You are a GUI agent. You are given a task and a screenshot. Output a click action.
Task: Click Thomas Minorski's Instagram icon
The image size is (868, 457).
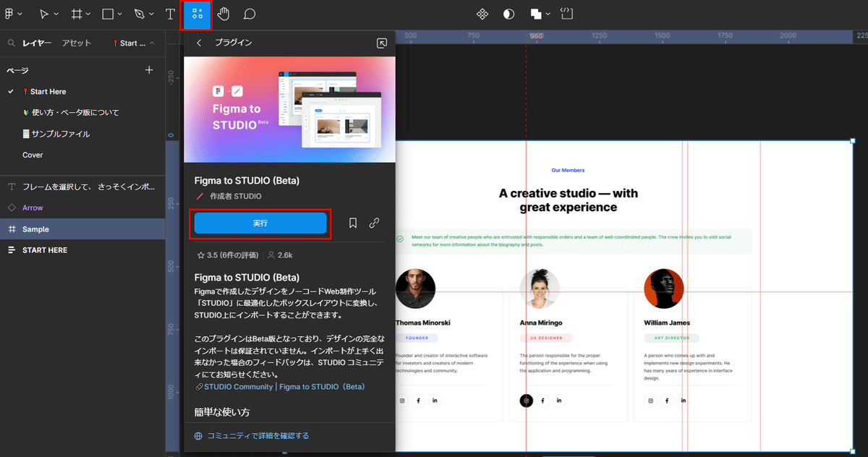(x=402, y=401)
